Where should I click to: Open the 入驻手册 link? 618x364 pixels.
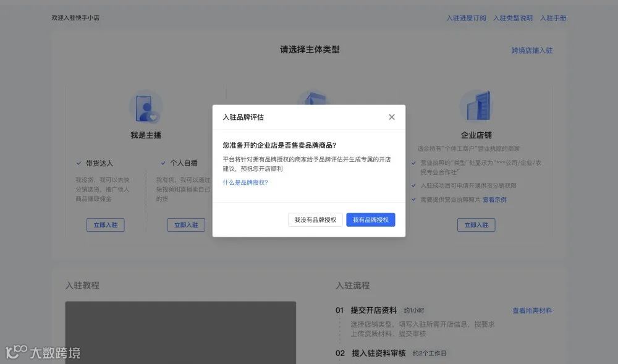point(553,18)
